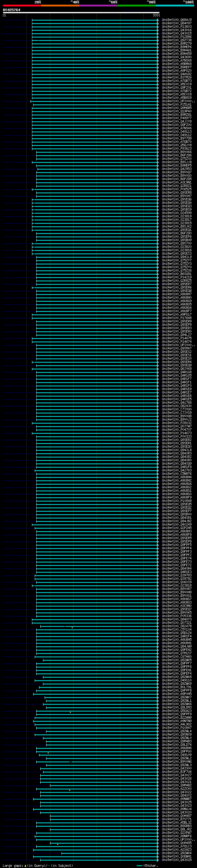Click the UniRef100_P06525 label
This screenshot has width=197, height=868.
(x=177, y=189)
